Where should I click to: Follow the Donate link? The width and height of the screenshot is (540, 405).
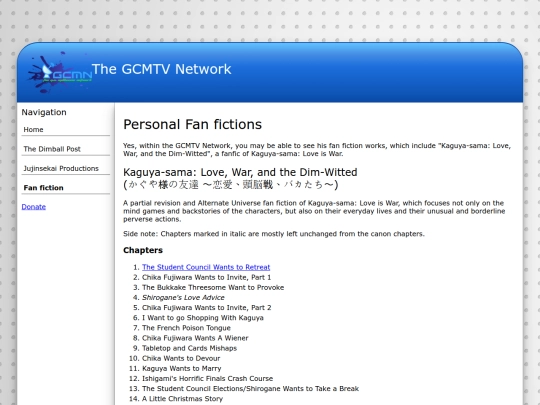pyautogui.click(x=33, y=207)
